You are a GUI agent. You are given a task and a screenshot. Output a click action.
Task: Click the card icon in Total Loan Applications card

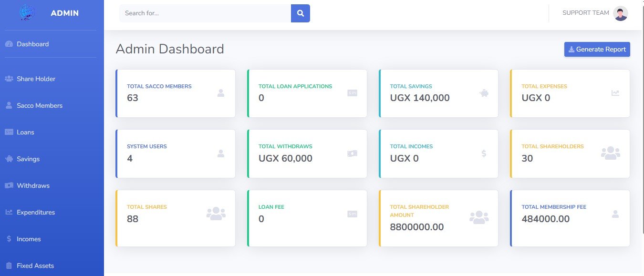352,93
